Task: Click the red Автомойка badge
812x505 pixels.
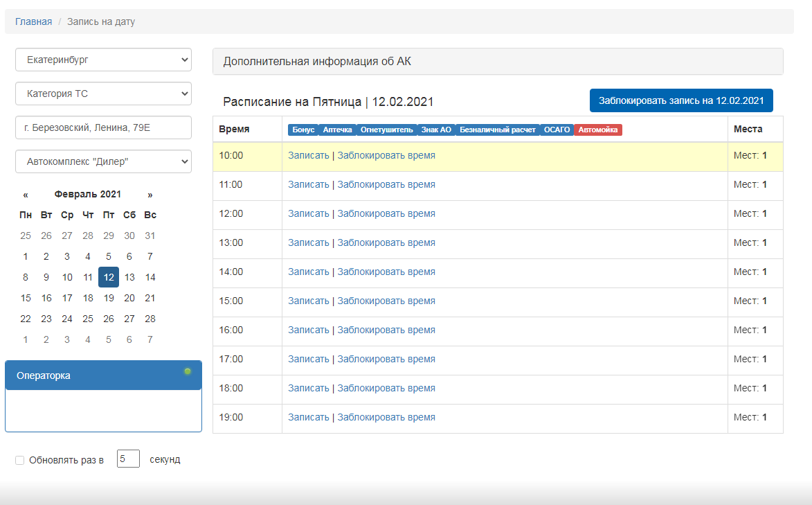Action: pyautogui.click(x=598, y=130)
